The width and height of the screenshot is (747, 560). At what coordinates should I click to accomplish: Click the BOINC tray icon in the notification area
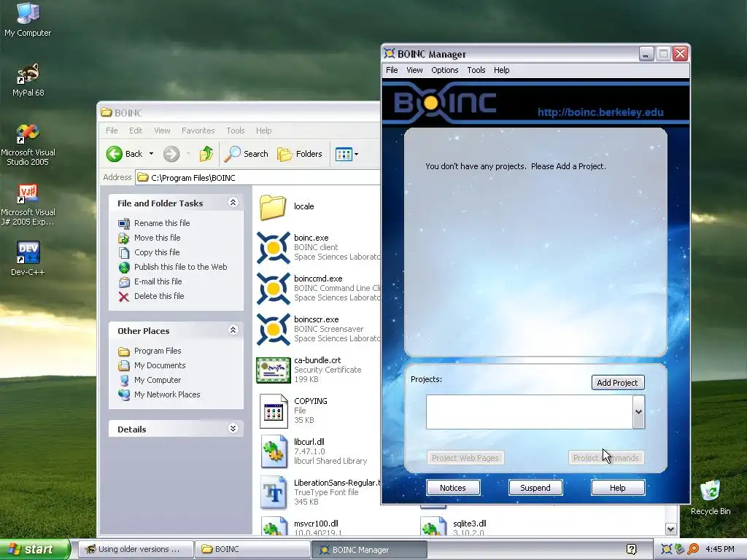tap(666, 549)
